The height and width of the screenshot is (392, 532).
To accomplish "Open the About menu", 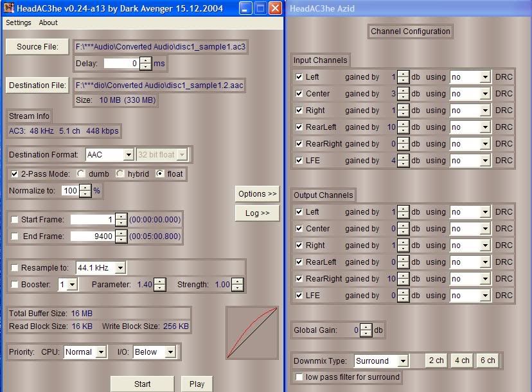I will [48, 22].
